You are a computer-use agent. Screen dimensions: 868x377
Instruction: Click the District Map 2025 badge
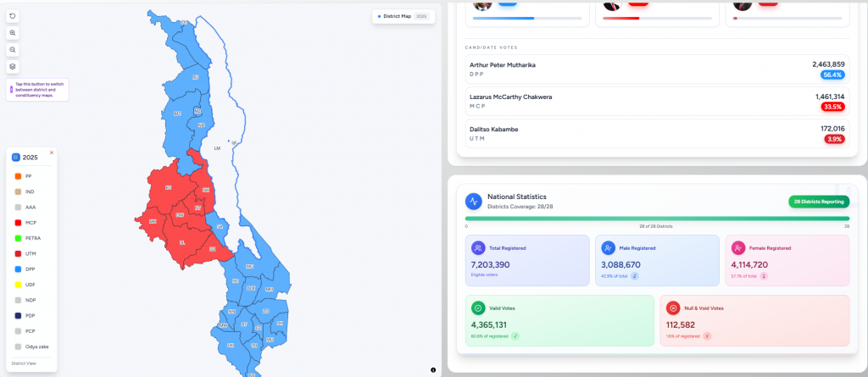[x=403, y=16]
